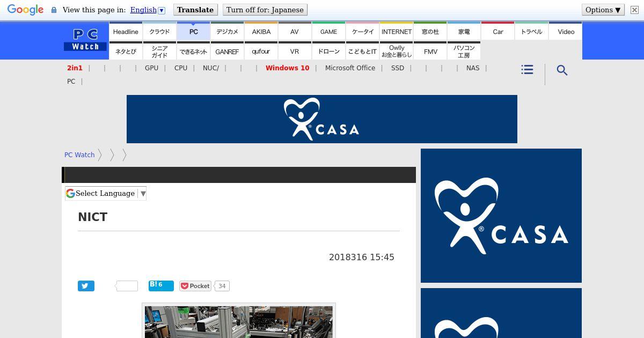Open English language dropdown in translate bar
This screenshot has width=644, height=338.
click(x=147, y=10)
